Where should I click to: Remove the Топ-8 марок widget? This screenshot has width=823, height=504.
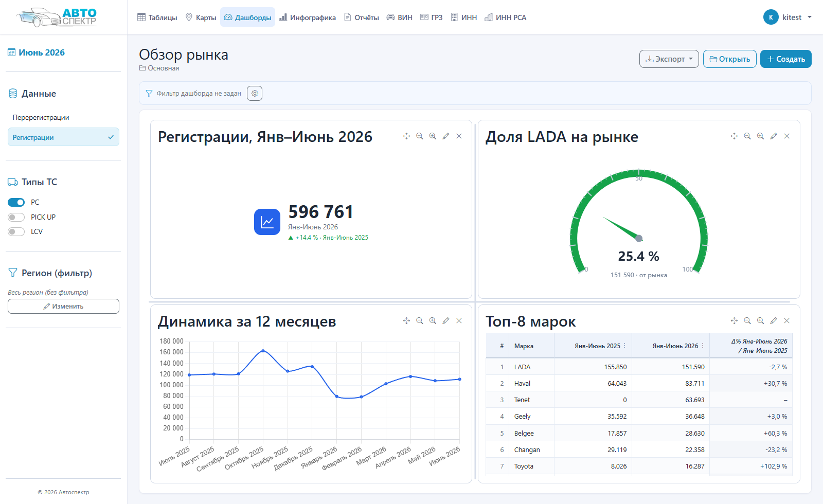[x=787, y=321]
